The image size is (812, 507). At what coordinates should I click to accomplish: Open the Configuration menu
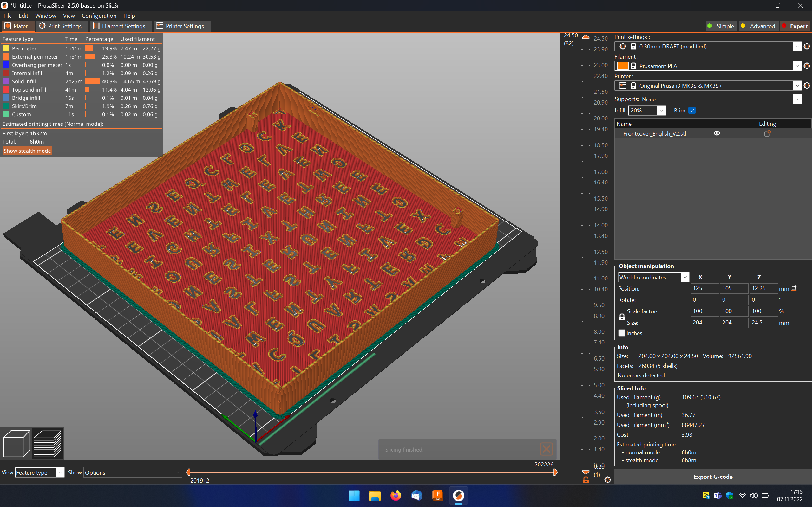click(99, 16)
